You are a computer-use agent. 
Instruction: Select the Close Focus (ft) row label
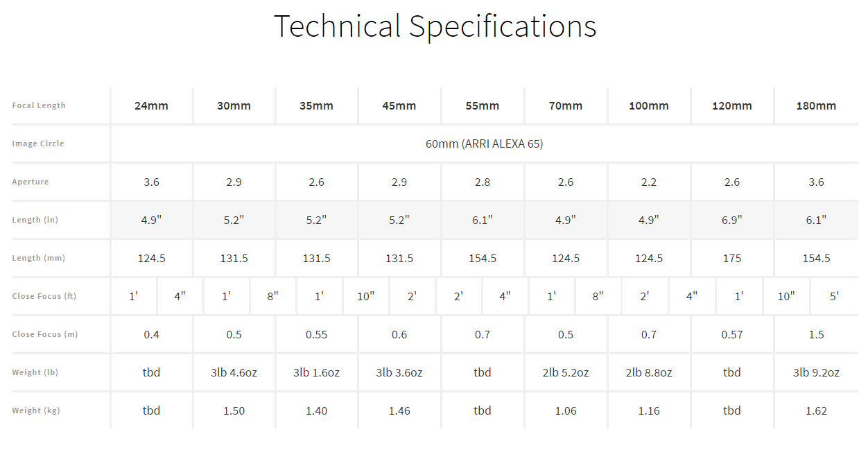[x=44, y=296]
